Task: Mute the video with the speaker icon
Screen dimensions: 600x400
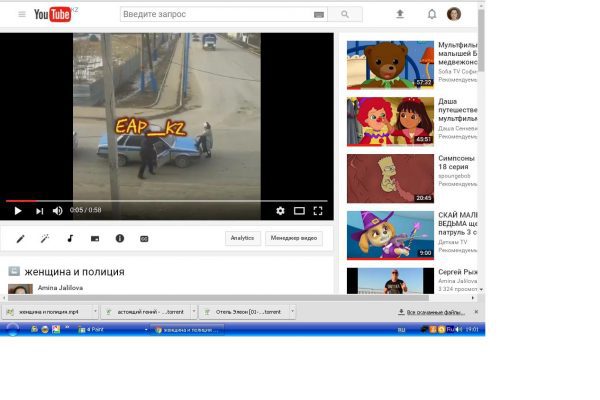Action: tap(57, 211)
